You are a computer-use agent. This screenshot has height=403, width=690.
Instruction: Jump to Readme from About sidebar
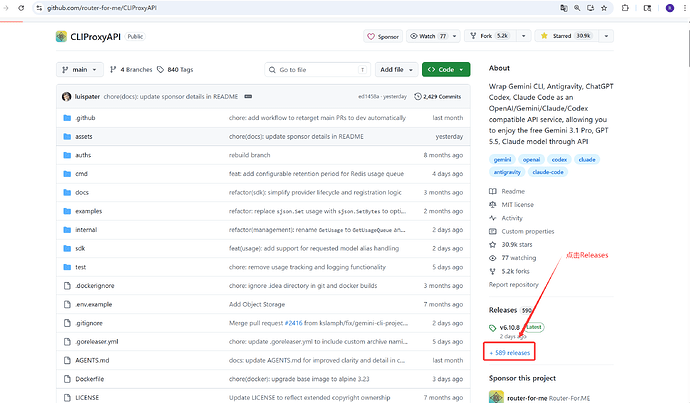point(507,191)
